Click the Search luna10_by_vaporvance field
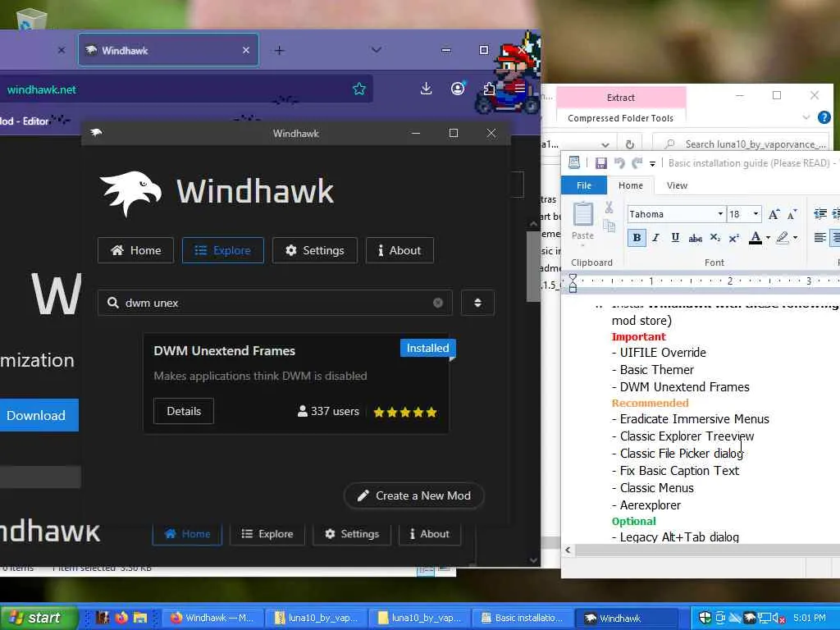The image size is (840, 630). tap(741, 144)
